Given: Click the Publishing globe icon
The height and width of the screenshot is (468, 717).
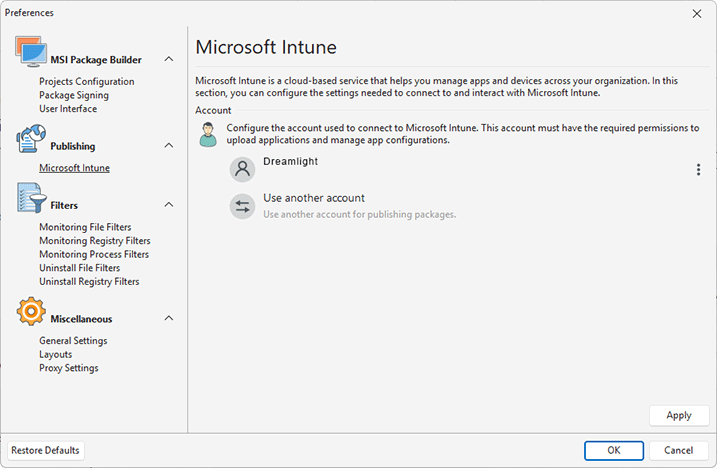Looking at the screenshot, I should click(x=31, y=142).
